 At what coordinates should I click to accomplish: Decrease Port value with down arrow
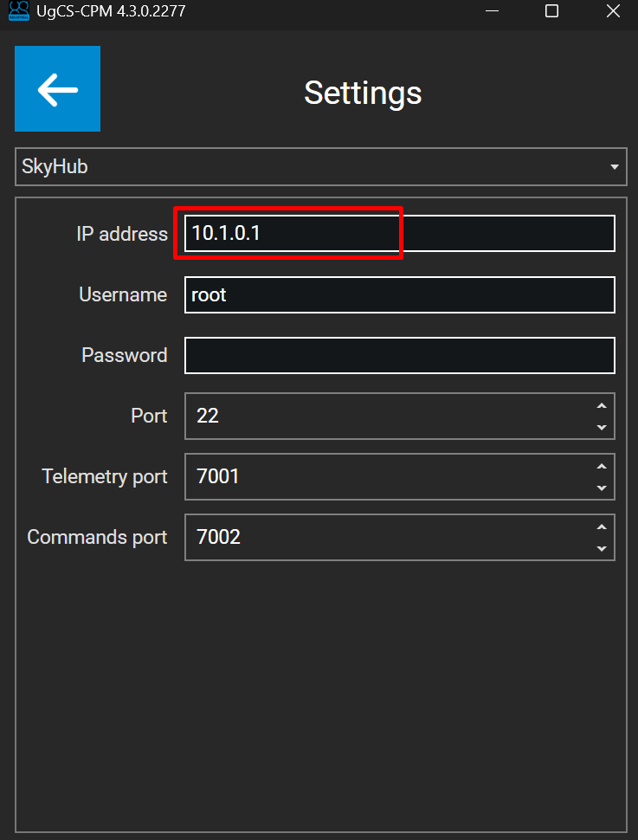[601, 426]
